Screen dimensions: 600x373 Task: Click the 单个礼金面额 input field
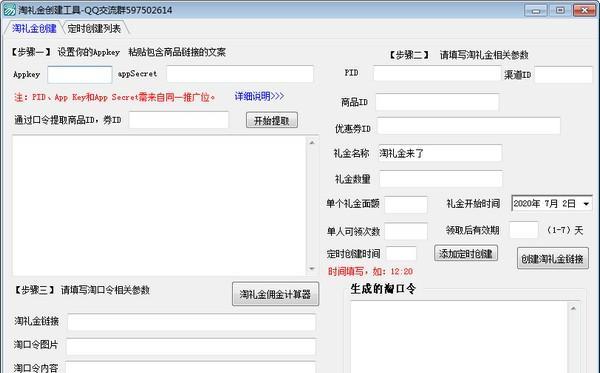point(406,204)
